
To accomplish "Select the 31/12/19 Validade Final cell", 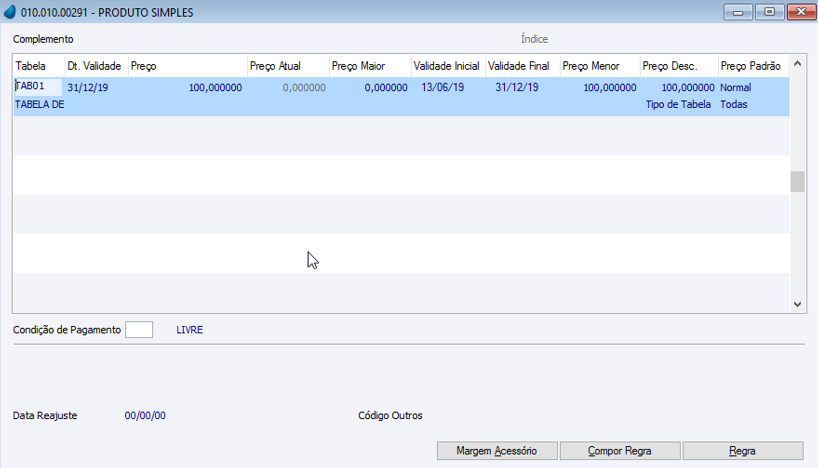I will tap(516, 87).
